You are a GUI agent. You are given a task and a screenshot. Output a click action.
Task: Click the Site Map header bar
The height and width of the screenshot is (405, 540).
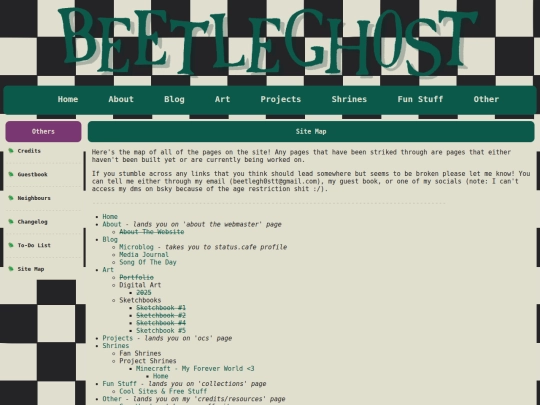click(x=311, y=132)
